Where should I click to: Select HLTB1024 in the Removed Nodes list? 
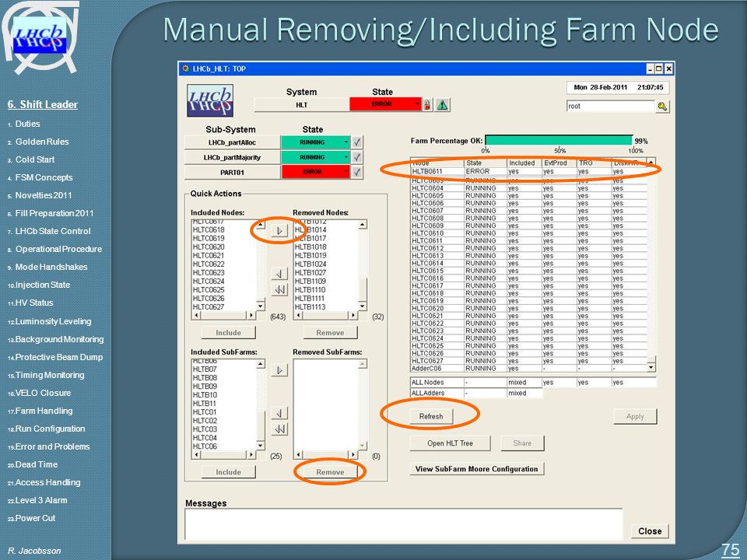coord(310,264)
